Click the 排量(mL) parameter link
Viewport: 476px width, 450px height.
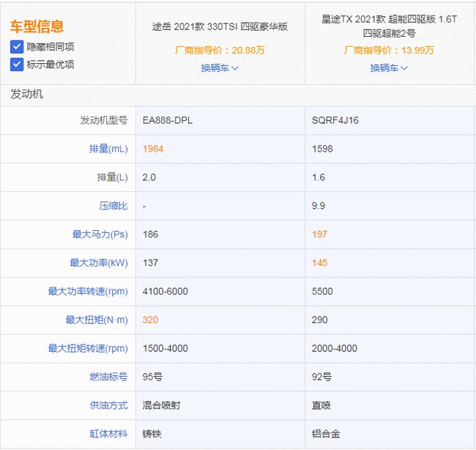108,149
